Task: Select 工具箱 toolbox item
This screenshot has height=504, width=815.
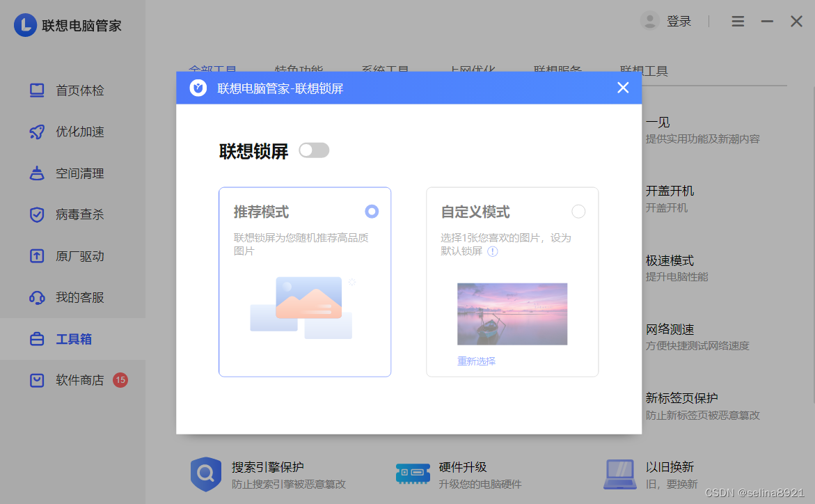Action: click(x=73, y=338)
